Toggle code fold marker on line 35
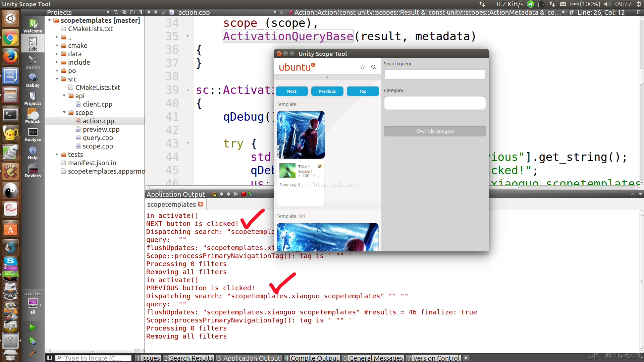This screenshot has height=362, width=644. point(187,36)
